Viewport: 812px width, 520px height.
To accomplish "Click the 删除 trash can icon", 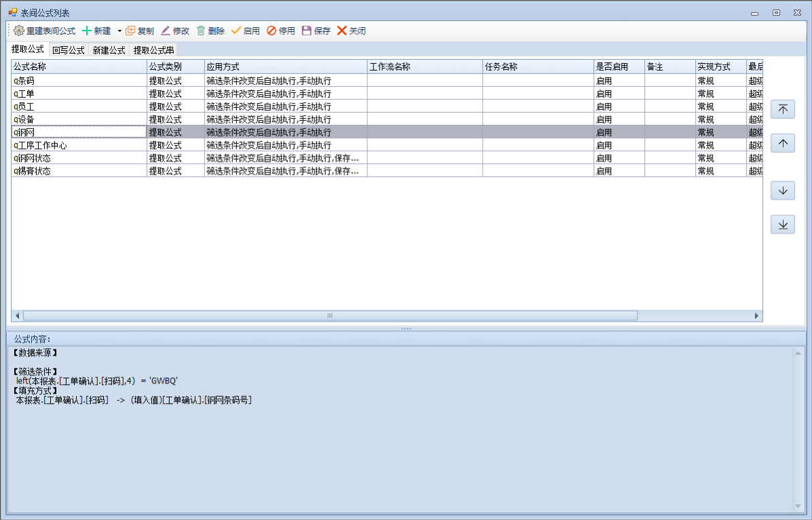I will tap(201, 31).
